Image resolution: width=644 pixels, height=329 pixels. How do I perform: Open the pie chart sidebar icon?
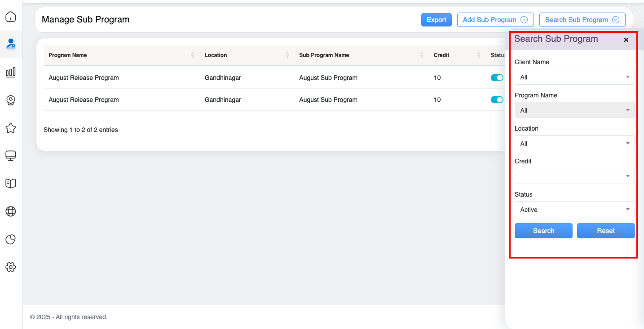click(x=11, y=239)
